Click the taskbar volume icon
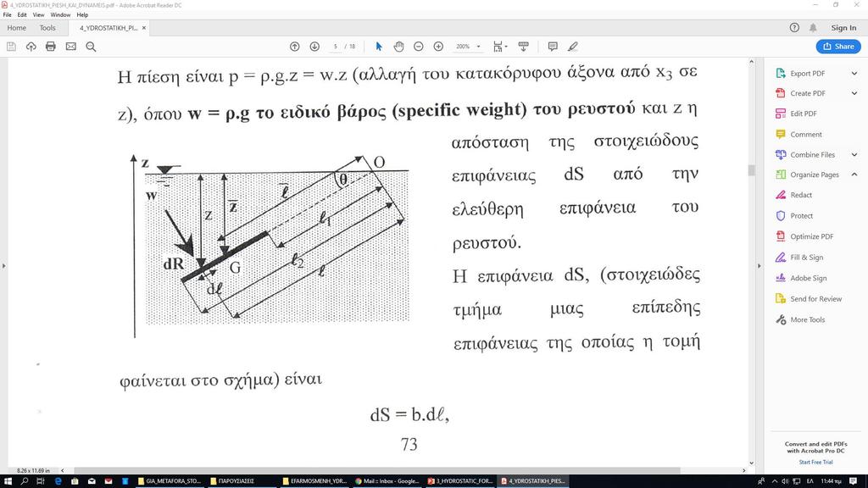The height and width of the screenshot is (488, 868). [x=785, y=481]
